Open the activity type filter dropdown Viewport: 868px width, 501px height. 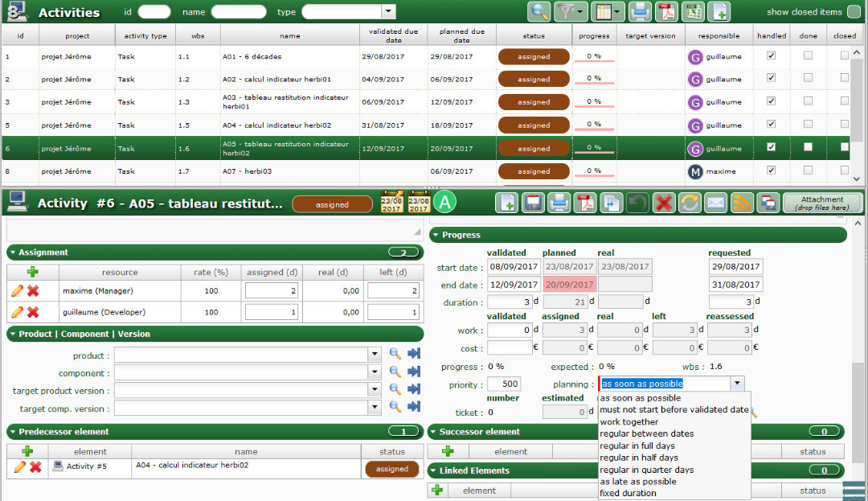pyautogui.click(x=388, y=12)
